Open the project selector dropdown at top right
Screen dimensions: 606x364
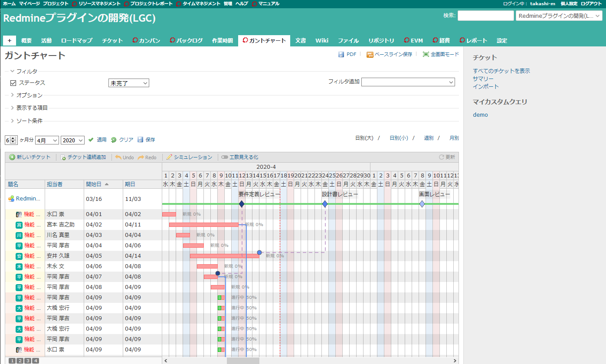pos(559,16)
